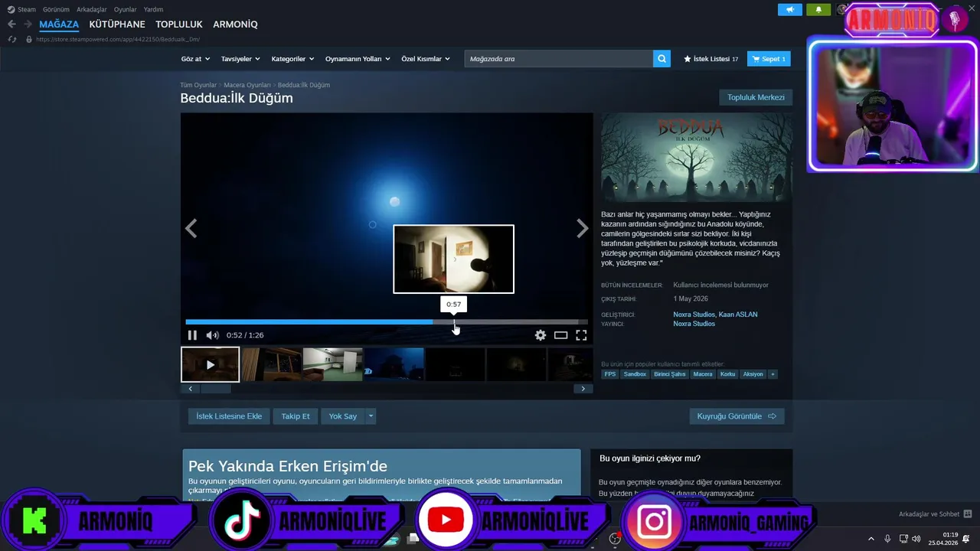Expand the Göz at menu
The height and width of the screenshot is (551, 980).
coord(195,59)
